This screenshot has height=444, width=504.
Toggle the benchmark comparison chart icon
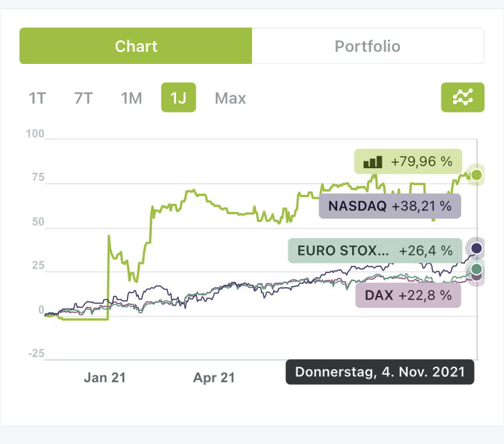coord(462,98)
